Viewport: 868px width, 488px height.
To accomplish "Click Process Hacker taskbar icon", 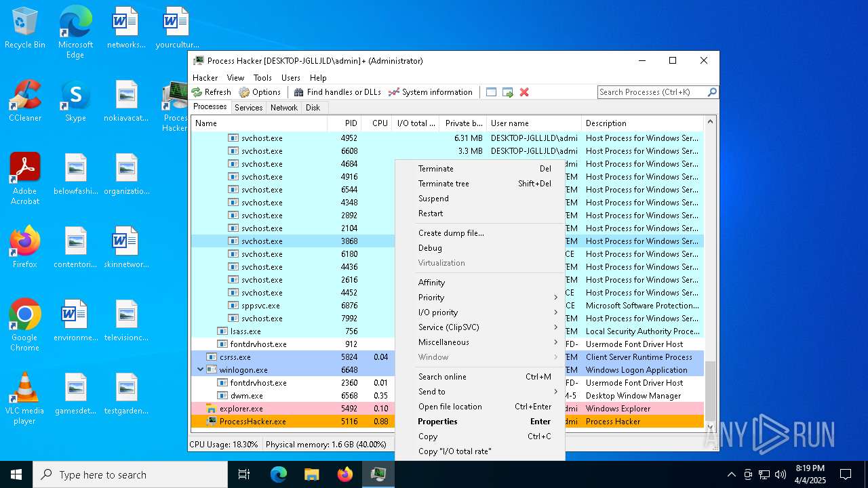I will [378, 474].
